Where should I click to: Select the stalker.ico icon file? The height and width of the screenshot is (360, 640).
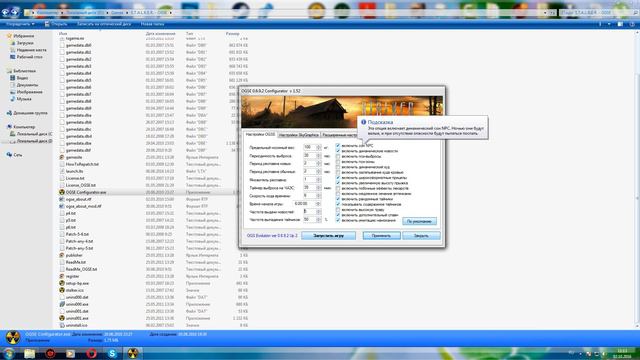point(62,290)
